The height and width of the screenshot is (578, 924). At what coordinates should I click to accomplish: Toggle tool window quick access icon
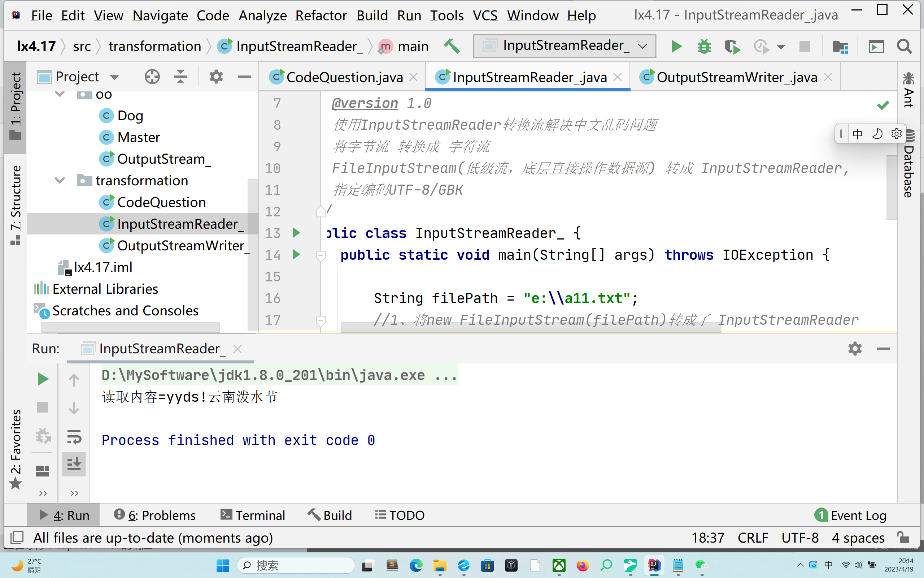coord(16,537)
